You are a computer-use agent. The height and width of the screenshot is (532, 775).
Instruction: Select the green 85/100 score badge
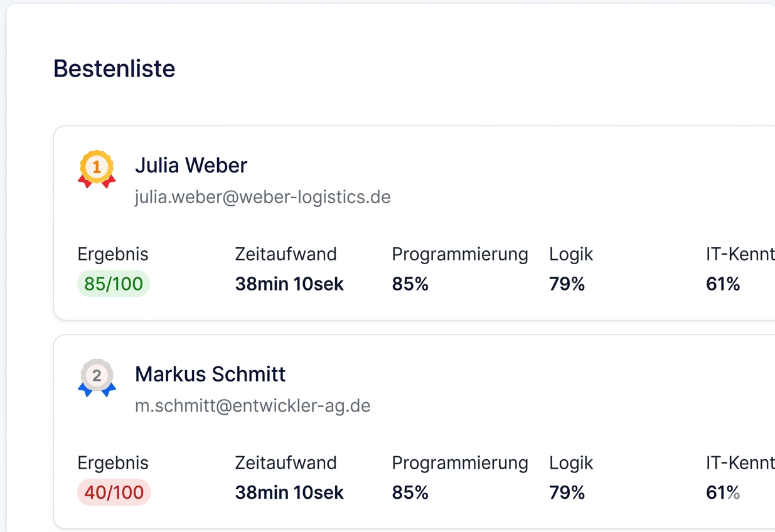(x=114, y=284)
